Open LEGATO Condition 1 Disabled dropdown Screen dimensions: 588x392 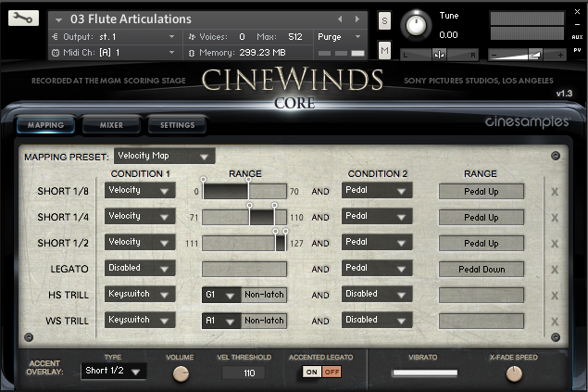click(x=140, y=268)
